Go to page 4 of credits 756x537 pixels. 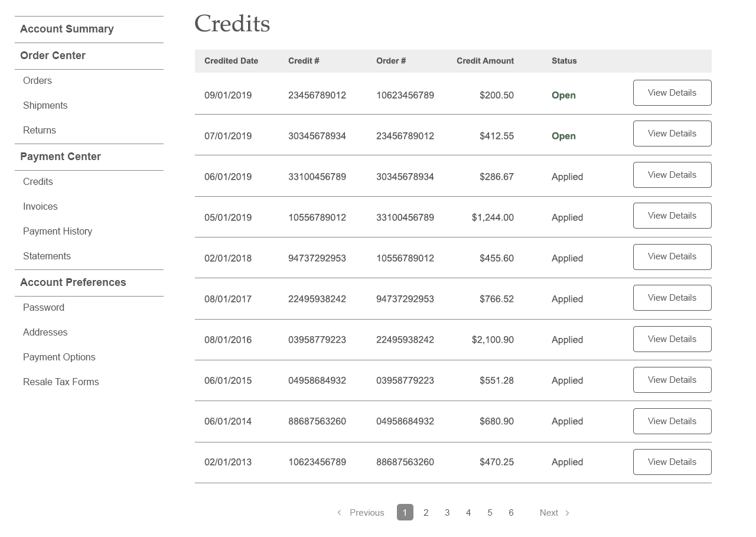[468, 513]
